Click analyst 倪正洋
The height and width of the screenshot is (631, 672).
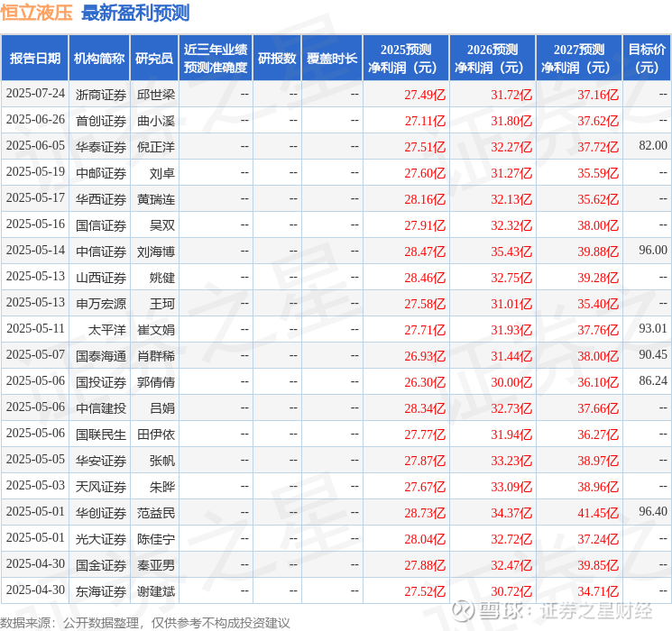(156, 147)
